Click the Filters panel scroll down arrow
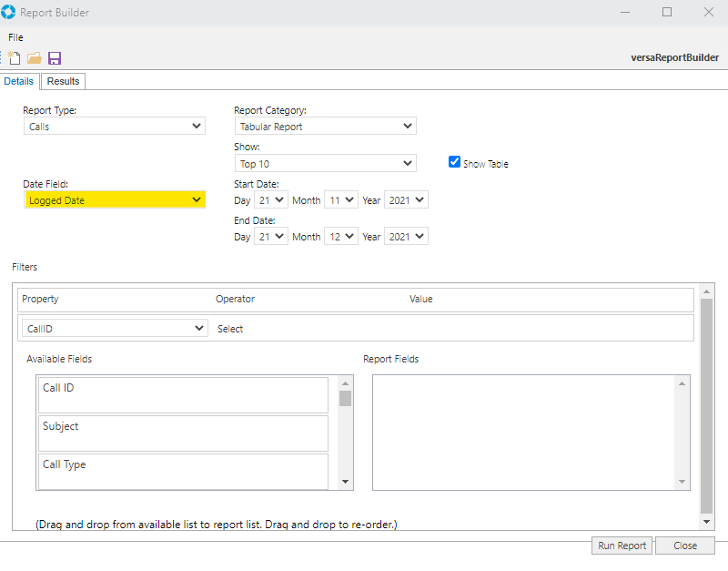This screenshot has height=571, width=728. tap(707, 522)
